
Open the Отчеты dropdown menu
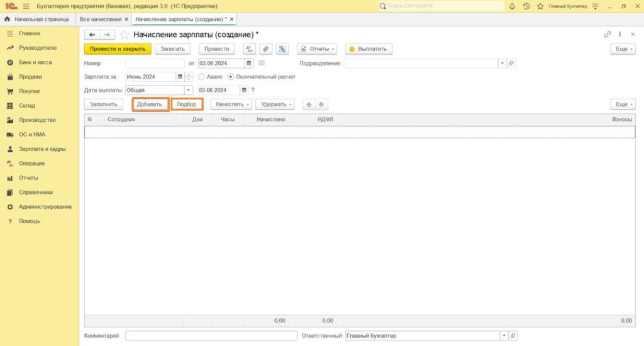coord(317,49)
